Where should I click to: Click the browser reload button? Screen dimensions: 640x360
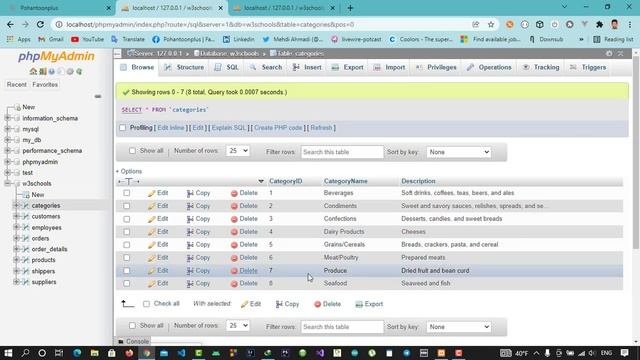pos(40,24)
